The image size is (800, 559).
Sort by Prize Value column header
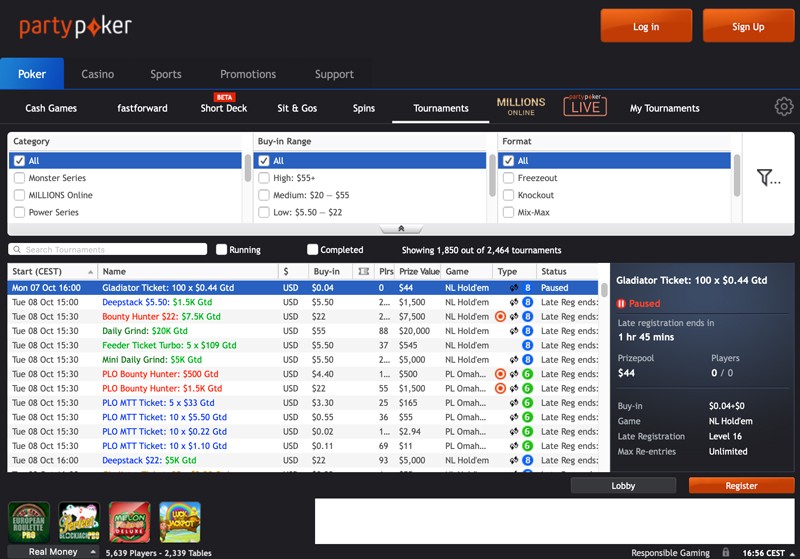(x=419, y=271)
